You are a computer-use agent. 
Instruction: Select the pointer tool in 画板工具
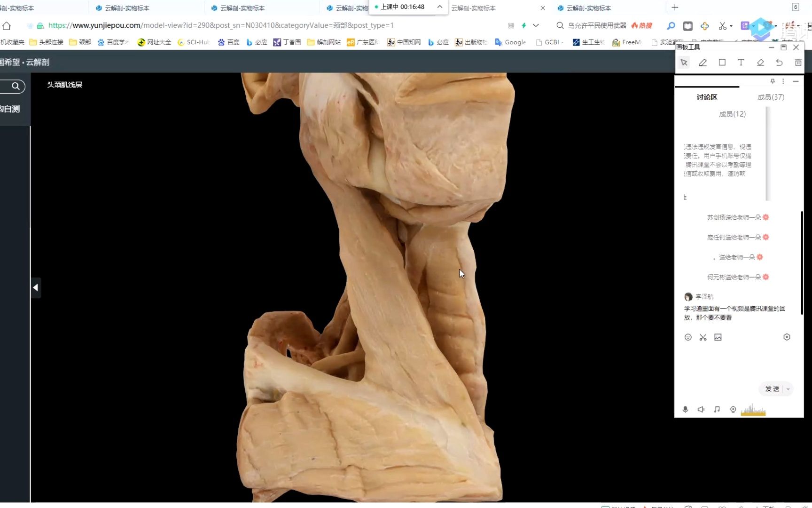tap(684, 63)
